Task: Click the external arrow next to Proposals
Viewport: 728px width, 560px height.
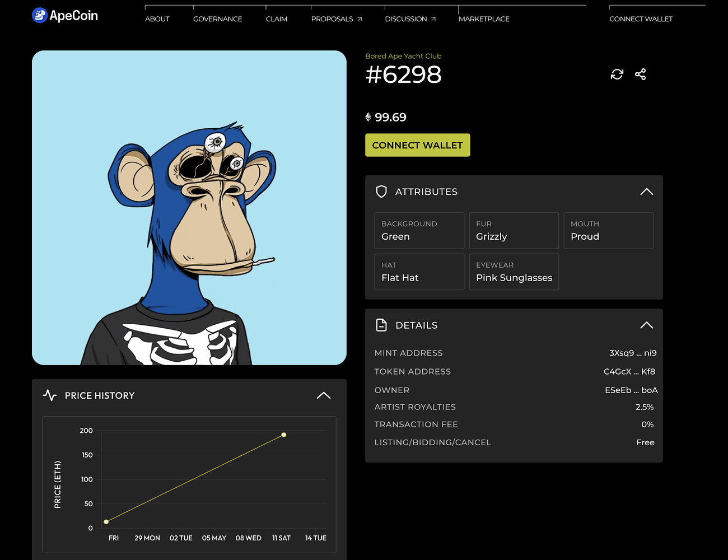Action: pyautogui.click(x=360, y=19)
